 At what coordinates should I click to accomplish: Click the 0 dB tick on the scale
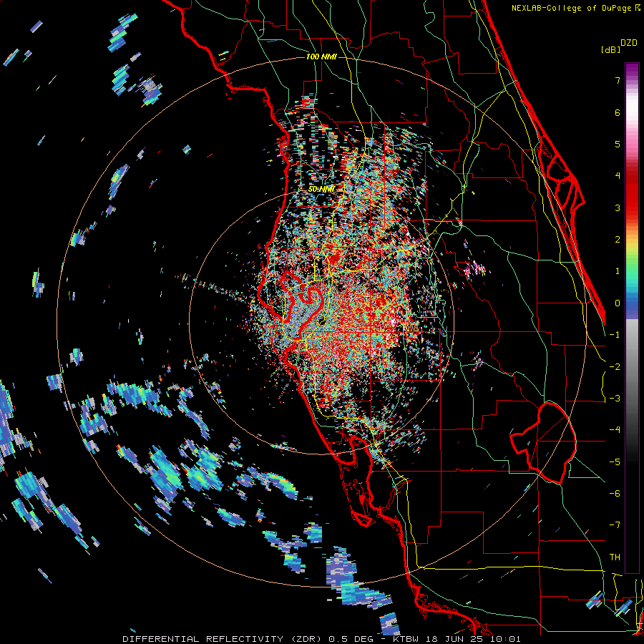[618, 303]
